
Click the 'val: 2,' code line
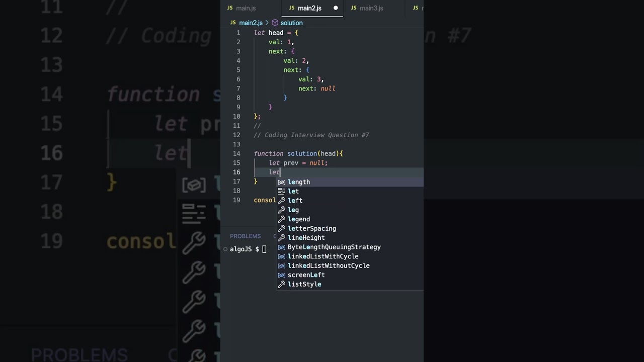tap(296, 60)
